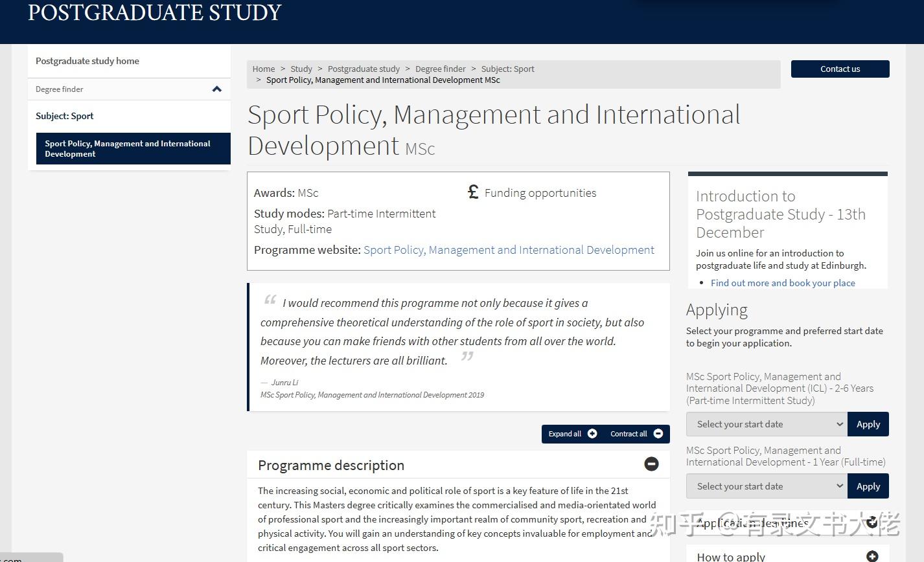Click the Expand all button
Screen dimensions: 924x562
(573, 434)
